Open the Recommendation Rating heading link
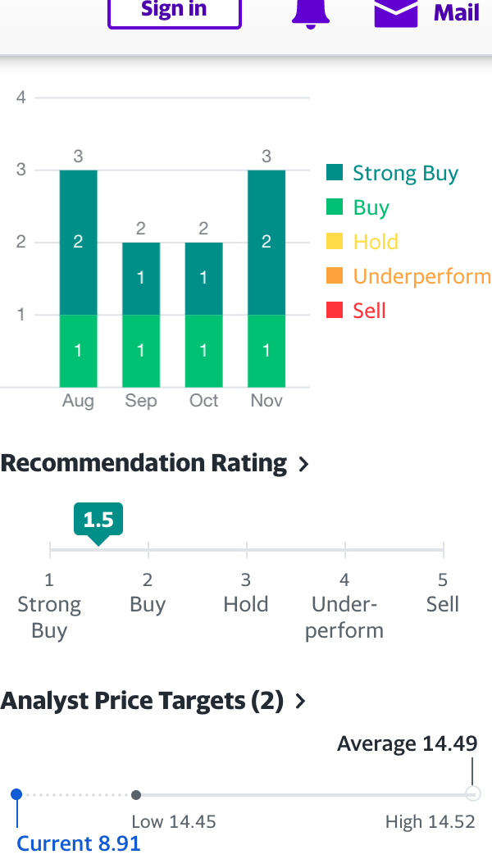The width and height of the screenshot is (492, 868). tap(143, 464)
